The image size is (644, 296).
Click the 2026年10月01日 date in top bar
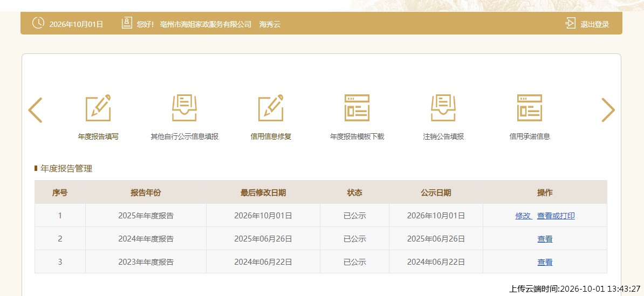click(x=76, y=25)
